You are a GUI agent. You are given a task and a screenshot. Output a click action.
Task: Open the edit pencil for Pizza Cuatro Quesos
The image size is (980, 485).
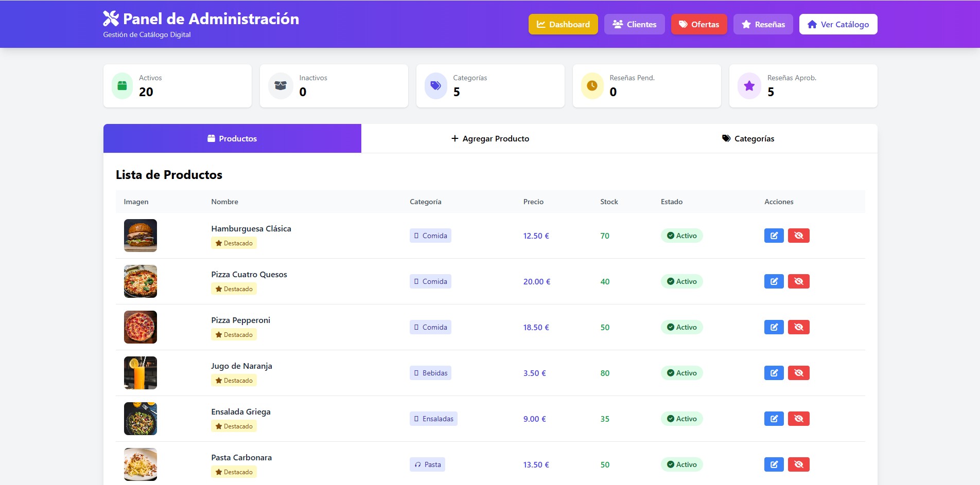774,281
